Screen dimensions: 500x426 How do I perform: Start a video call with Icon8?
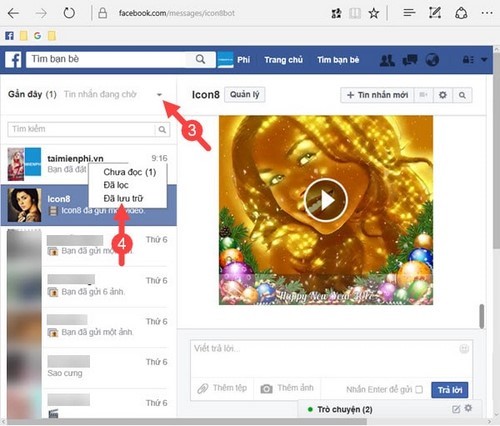[x=423, y=95]
